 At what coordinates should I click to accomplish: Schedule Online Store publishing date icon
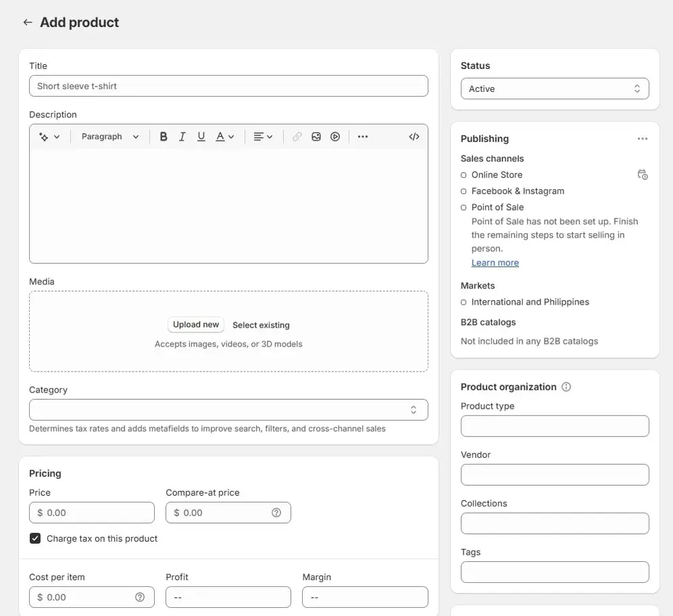[643, 174]
